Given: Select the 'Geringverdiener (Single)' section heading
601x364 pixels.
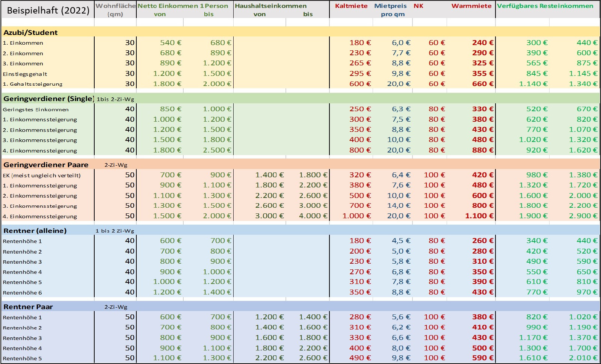Looking at the screenshot, I should [x=48, y=99].
